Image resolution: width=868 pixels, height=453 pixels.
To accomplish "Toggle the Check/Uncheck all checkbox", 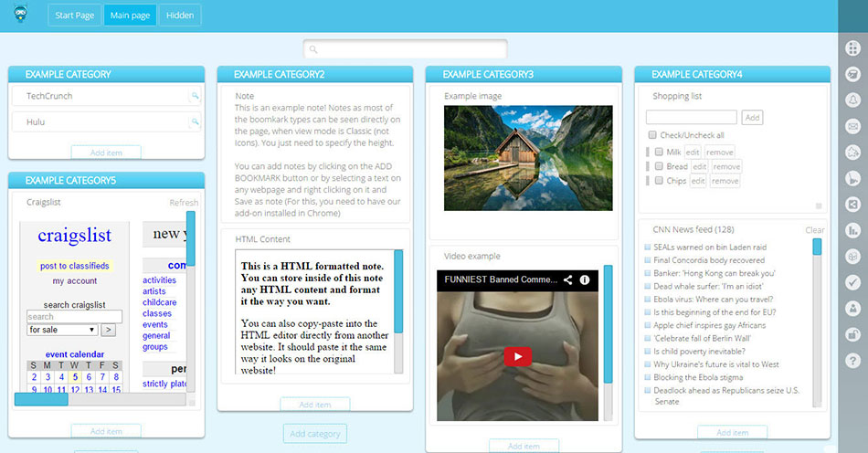I will point(651,135).
